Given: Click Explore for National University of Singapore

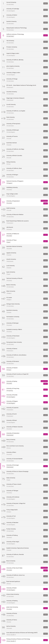Looking at the screenshot, I should coord(45,182).
